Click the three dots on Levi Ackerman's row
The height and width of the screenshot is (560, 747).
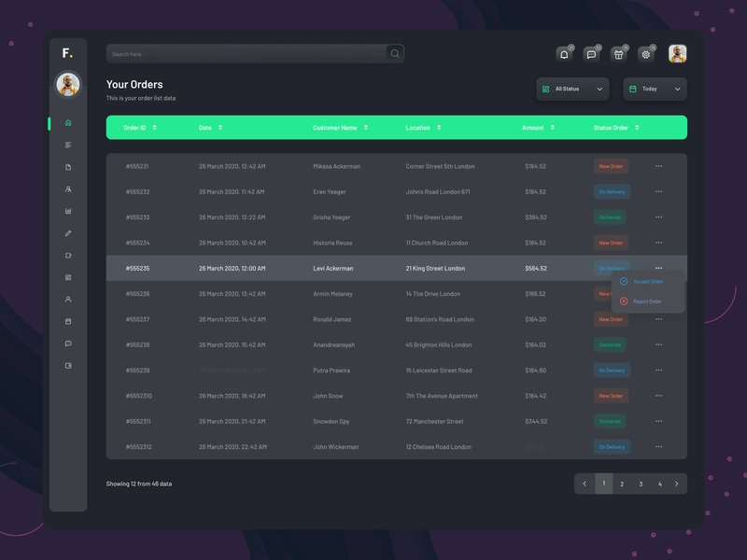[x=658, y=268]
